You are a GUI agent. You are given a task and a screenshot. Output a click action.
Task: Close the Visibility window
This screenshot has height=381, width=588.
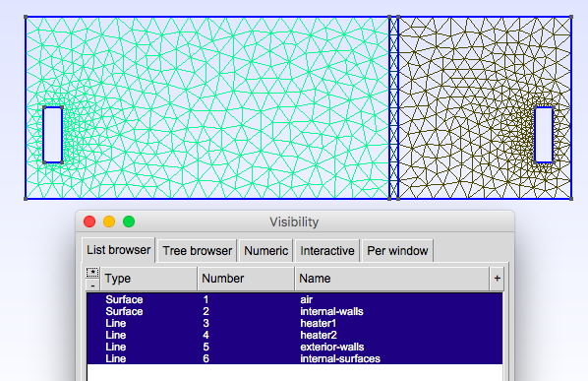(89, 222)
